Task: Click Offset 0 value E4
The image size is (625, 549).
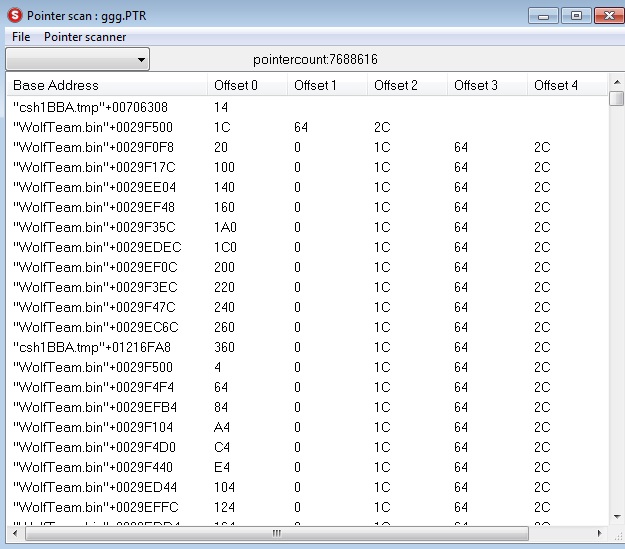Action: (222, 467)
